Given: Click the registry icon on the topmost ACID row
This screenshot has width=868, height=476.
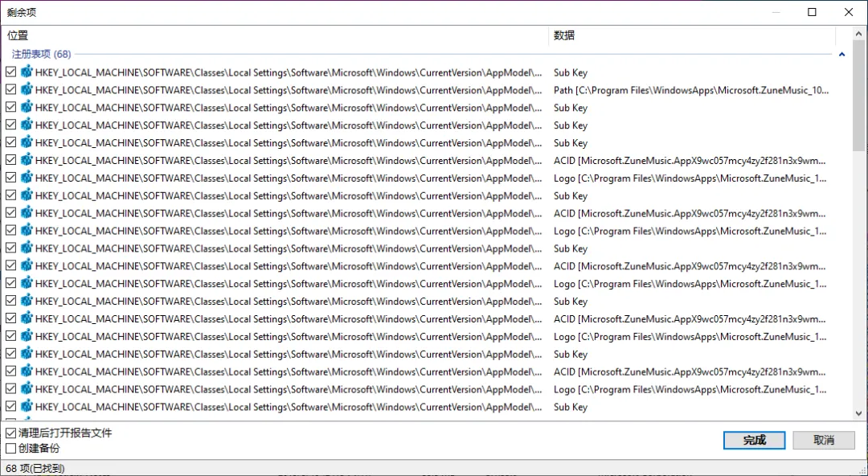Looking at the screenshot, I should [x=27, y=160].
